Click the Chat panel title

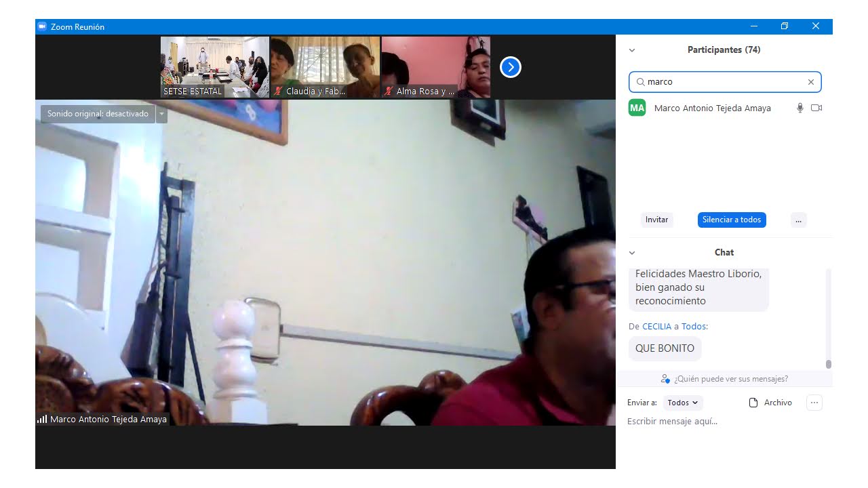[x=724, y=253]
